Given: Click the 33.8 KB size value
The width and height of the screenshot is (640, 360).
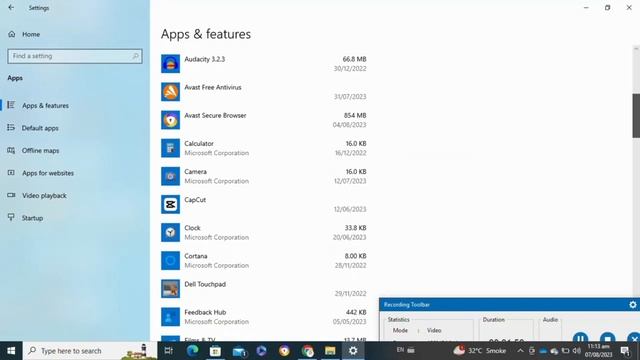Looking at the screenshot, I should point(356,228).
